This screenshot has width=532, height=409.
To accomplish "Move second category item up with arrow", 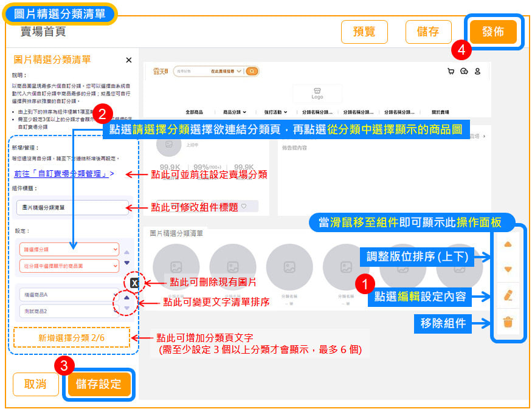I will [126, 298].
